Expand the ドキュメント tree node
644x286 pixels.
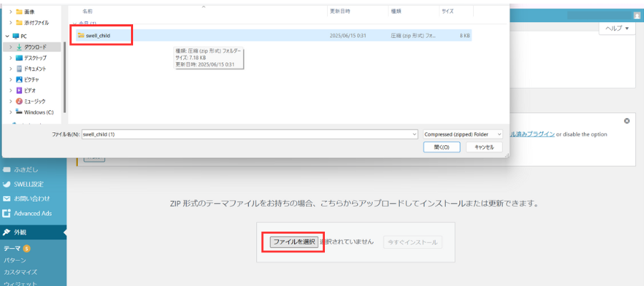pyautogui.click(x=11, y=69)
